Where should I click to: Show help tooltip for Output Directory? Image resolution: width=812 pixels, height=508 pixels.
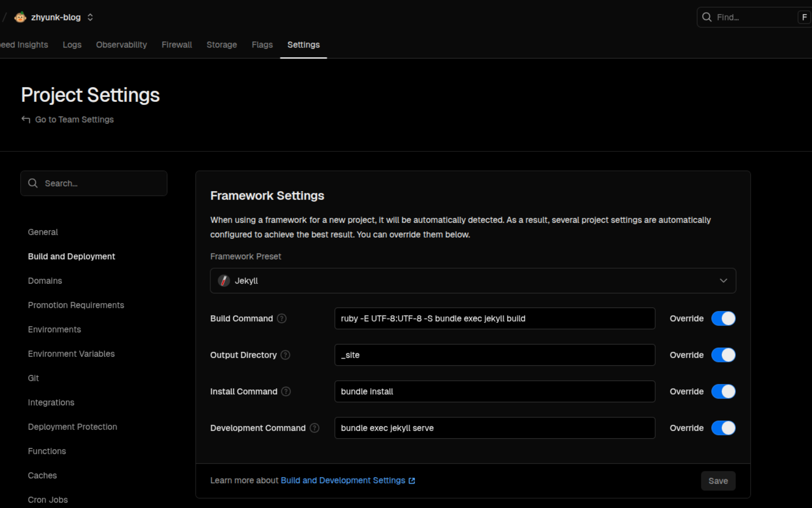[285, 355]
